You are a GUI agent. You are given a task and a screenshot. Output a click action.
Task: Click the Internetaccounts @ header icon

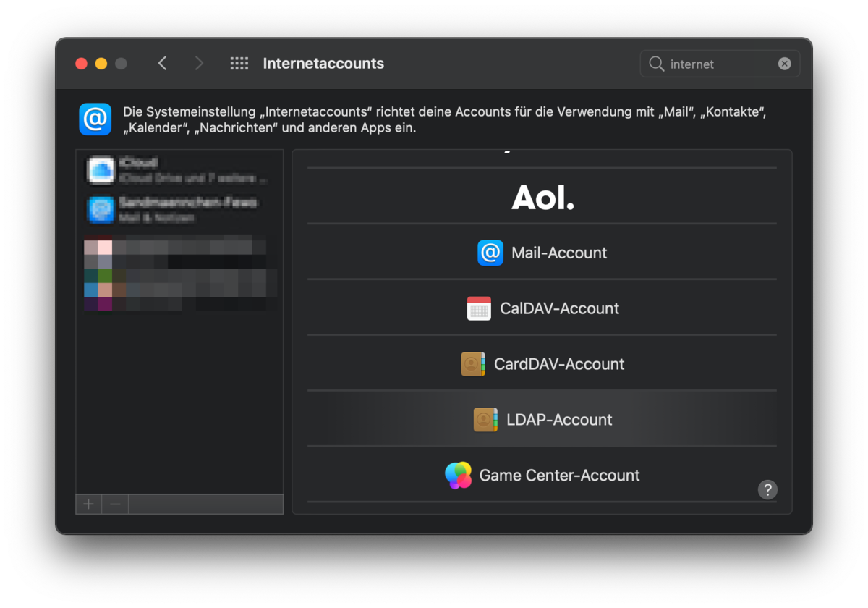click(x=95, y=119)
